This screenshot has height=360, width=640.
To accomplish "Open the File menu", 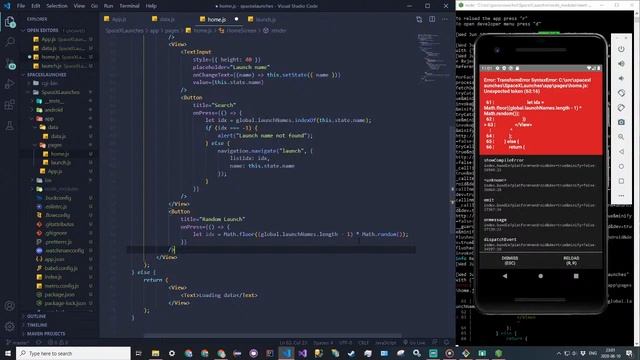I will [21, 6].
